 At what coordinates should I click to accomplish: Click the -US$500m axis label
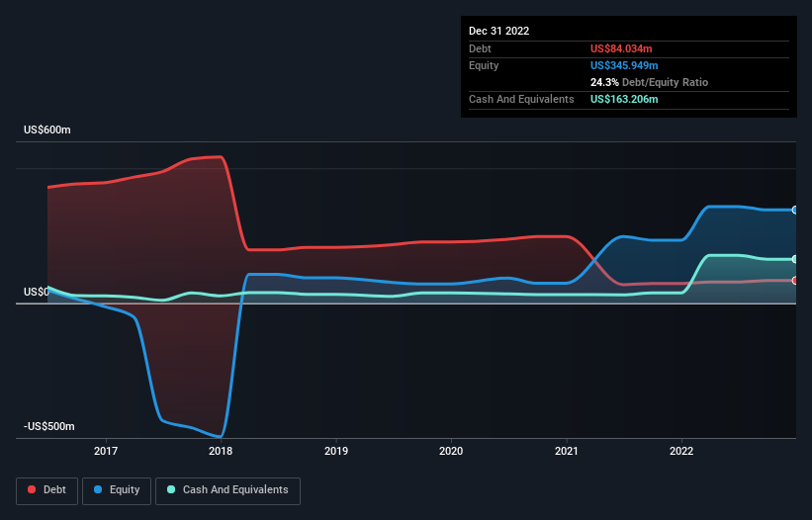(x=49, y=426)
